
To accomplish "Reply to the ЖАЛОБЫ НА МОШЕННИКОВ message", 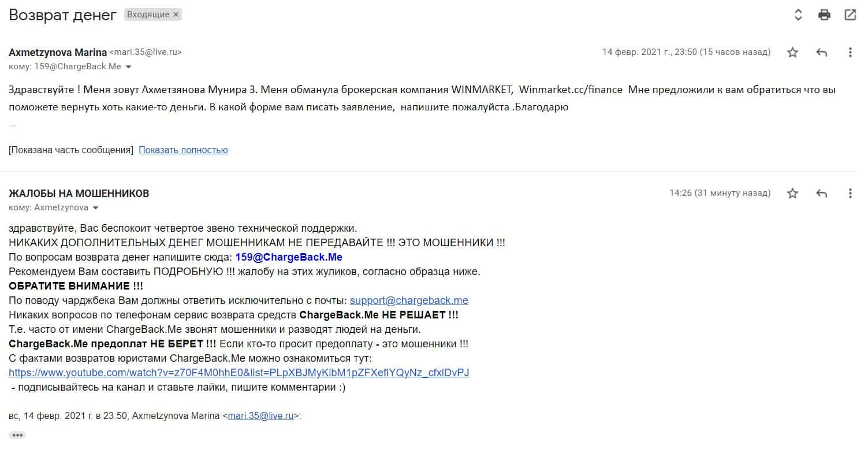I will point(821,194).
